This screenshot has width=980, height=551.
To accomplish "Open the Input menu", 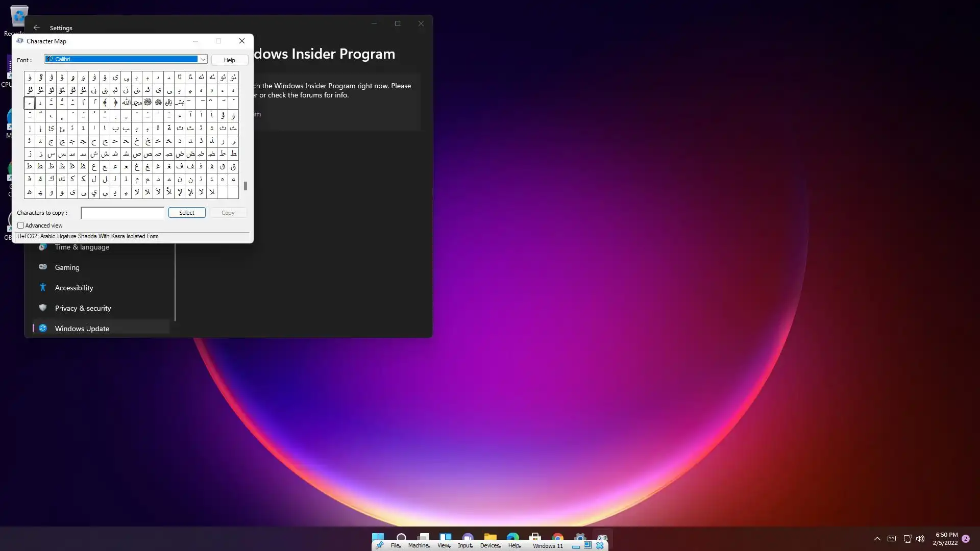I will (465, 545).
